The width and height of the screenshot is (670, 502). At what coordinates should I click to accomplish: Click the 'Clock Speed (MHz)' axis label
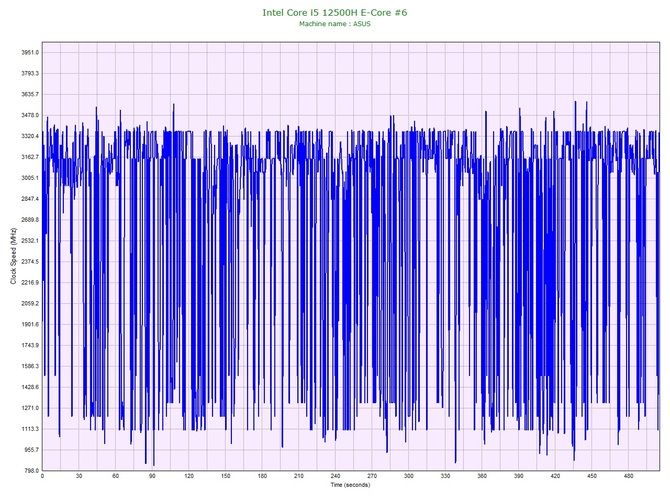tap(14, 256)
